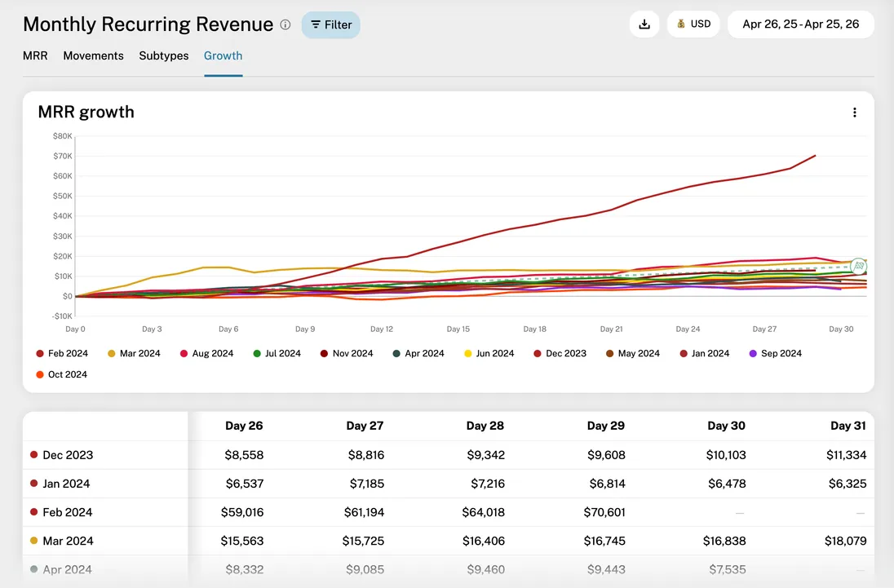The image size is (894, 588).
Task: Toggle Jan 2024 series in chart legend
Action: [705, 353]
